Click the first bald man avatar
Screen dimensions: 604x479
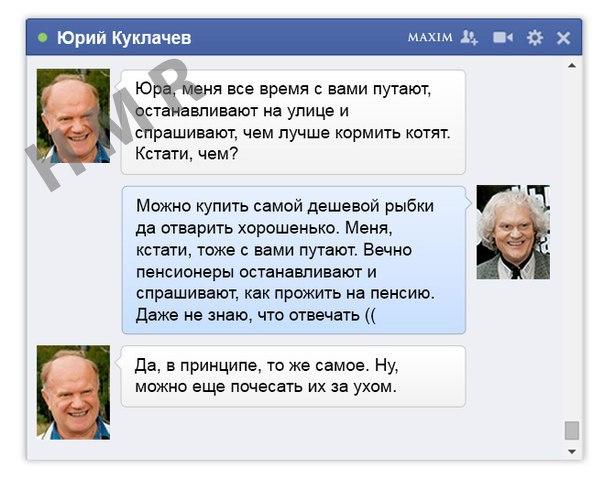point(73,116)
